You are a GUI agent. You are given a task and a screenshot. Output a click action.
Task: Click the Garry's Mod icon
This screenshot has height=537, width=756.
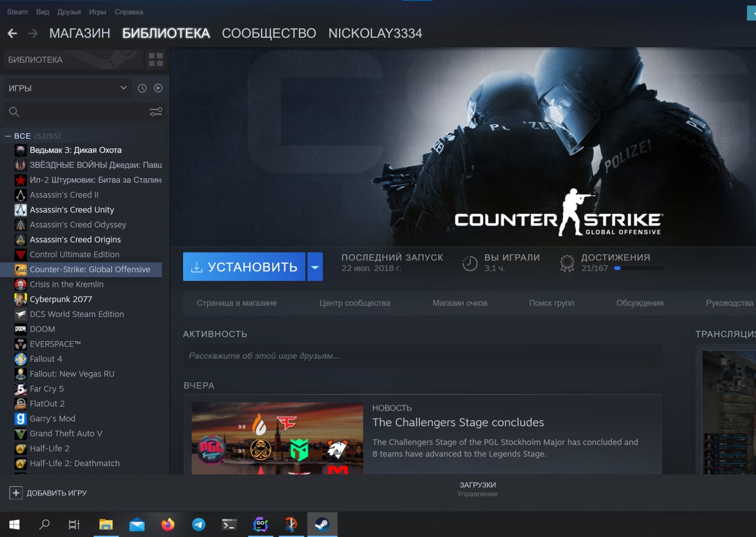[21, 418]
